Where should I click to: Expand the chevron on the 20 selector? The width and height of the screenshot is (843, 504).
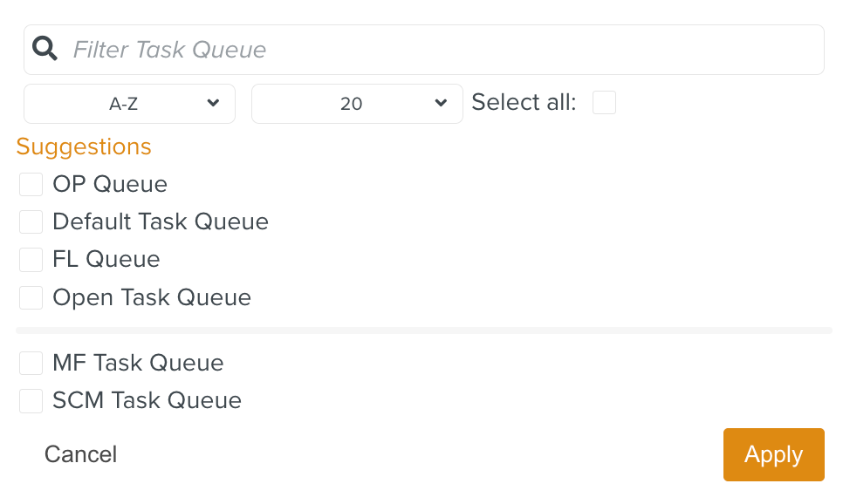click(440, 103)
